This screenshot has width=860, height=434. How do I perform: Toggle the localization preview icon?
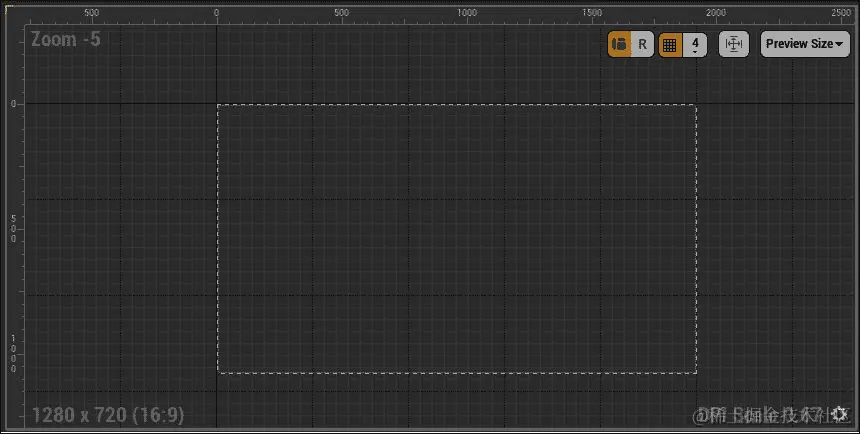(619, 44)
